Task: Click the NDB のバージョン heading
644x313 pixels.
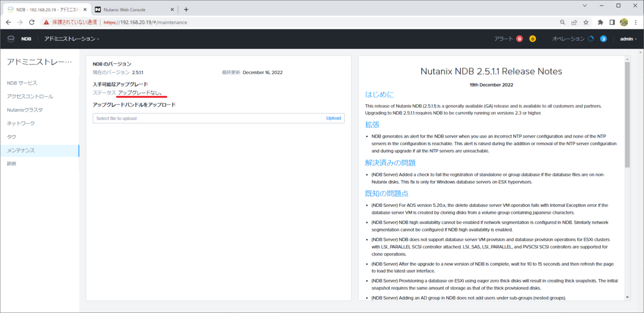Action: click(x=112, y=64)
